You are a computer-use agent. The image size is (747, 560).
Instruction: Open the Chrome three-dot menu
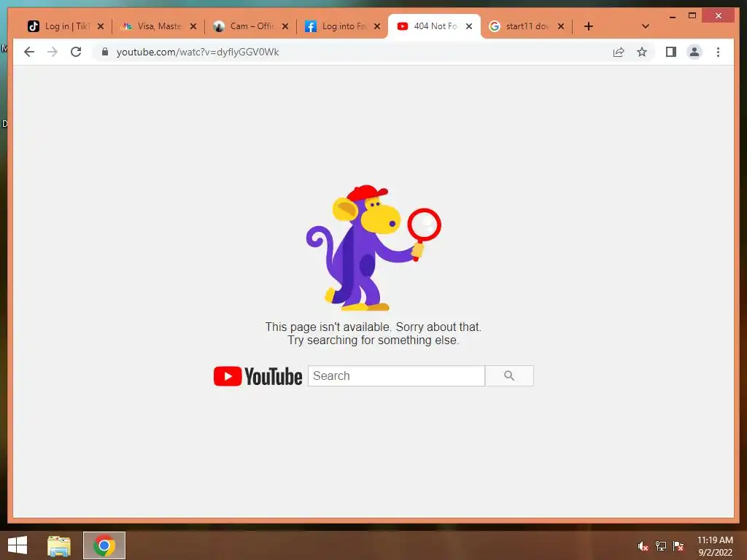(x=718, y=52)
